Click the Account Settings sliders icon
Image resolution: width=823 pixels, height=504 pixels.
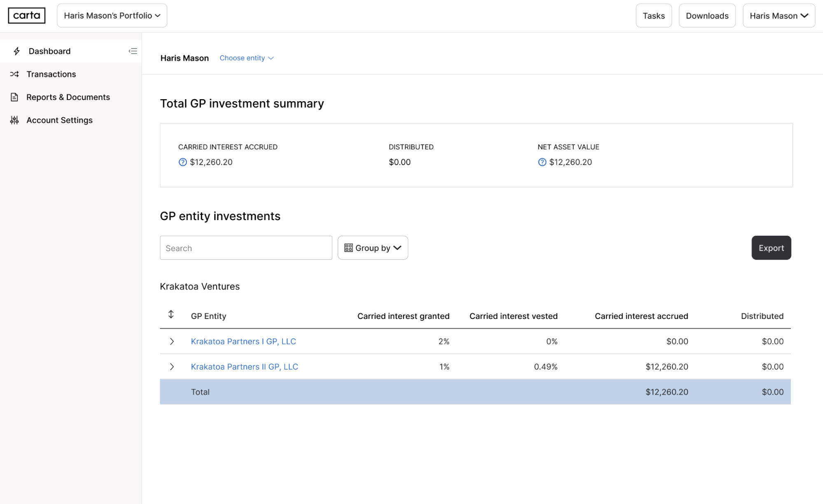pos(14,120)
